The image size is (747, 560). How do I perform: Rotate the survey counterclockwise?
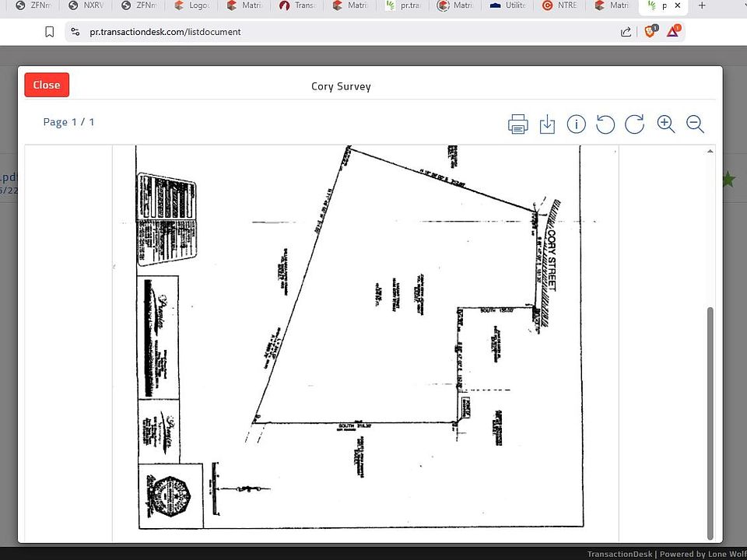[605, 124]
